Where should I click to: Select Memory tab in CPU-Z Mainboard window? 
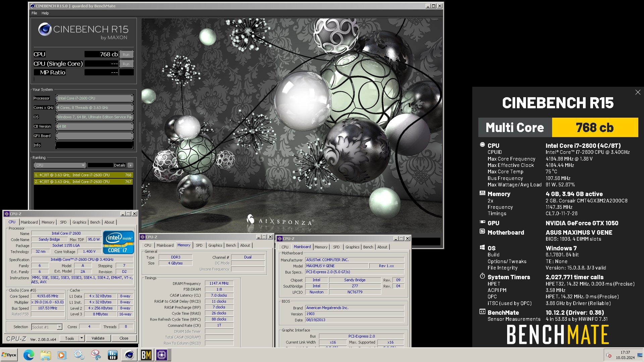(x=321, y=247)
